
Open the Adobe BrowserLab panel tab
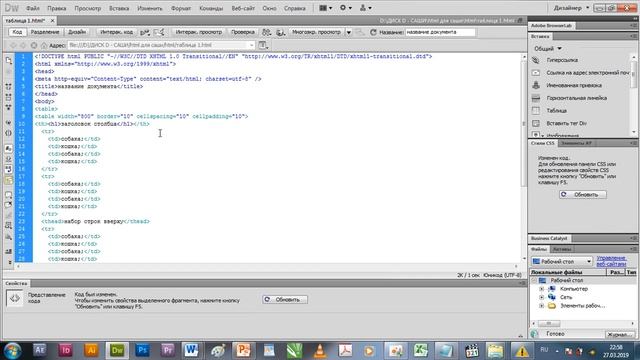(x=551, y=26)
